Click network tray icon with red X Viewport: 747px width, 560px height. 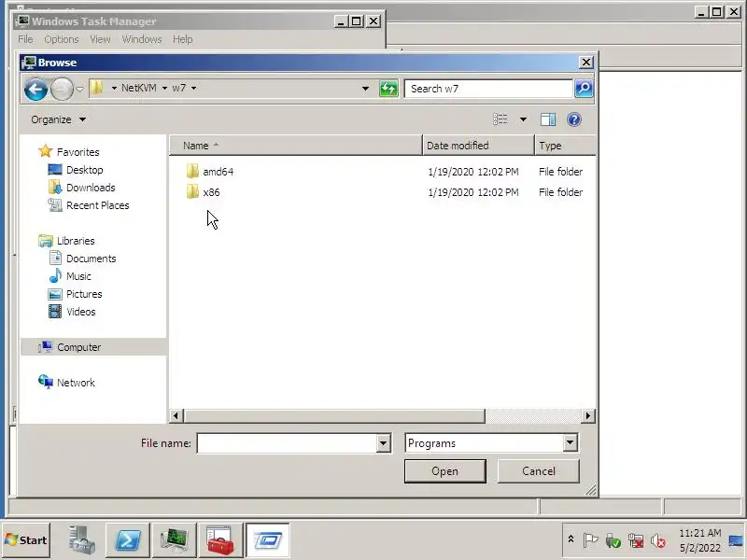click(636, 540)
